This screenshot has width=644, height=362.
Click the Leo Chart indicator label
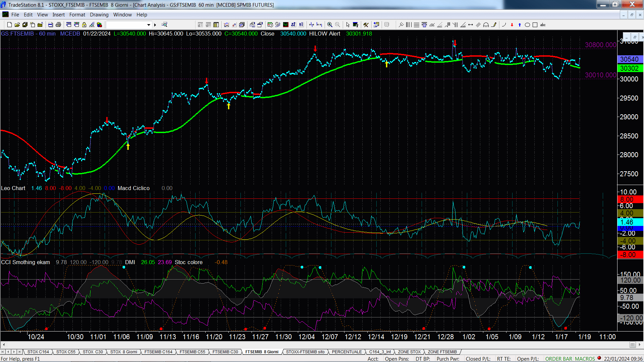click(13, 188)
